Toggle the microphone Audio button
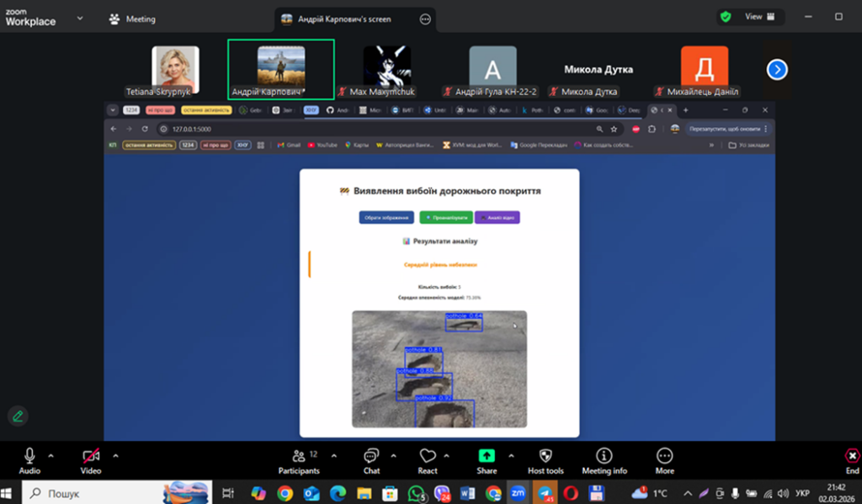Image resolution: width=862 pixels, height=504 pixels. [29, 460]
